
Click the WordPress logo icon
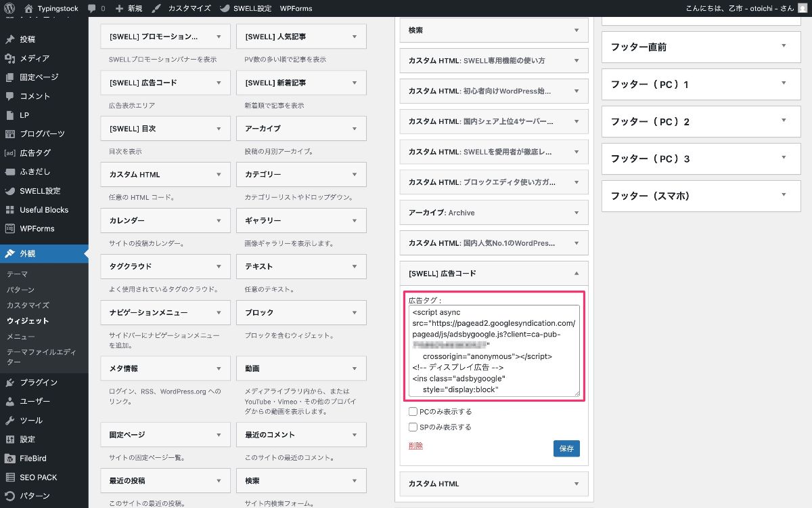click(x=9, y=8)
